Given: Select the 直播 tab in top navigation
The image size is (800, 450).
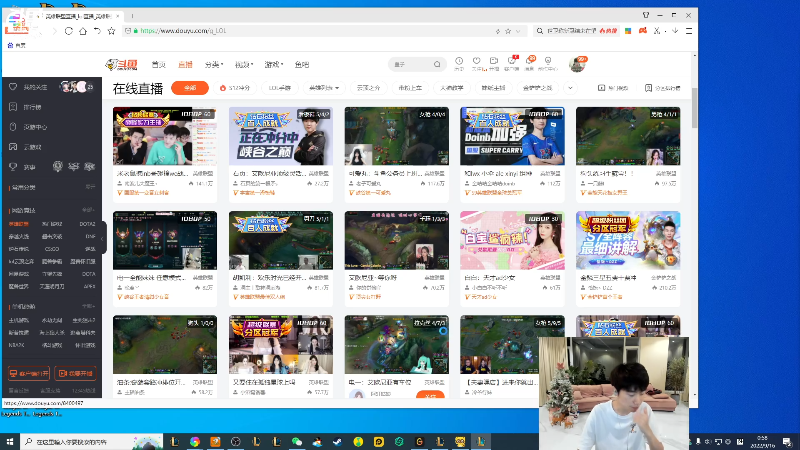Looking at the screenshot, I should [185, 65].
